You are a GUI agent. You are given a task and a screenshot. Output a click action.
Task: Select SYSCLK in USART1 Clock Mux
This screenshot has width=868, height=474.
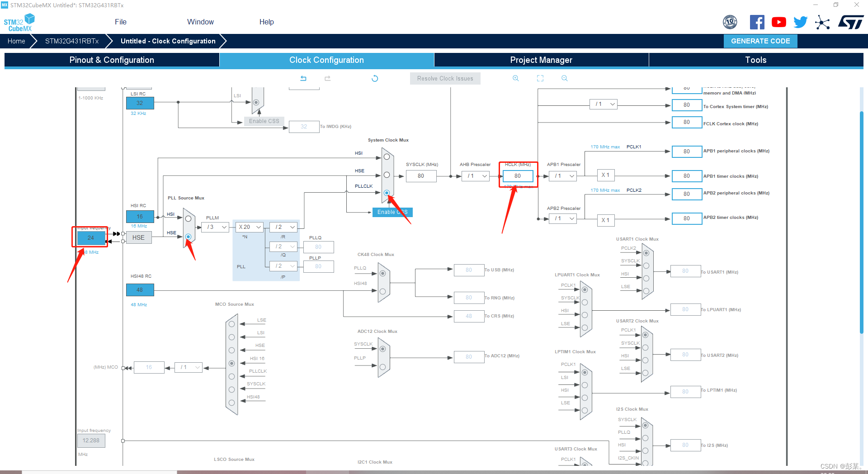click(646, 266)
